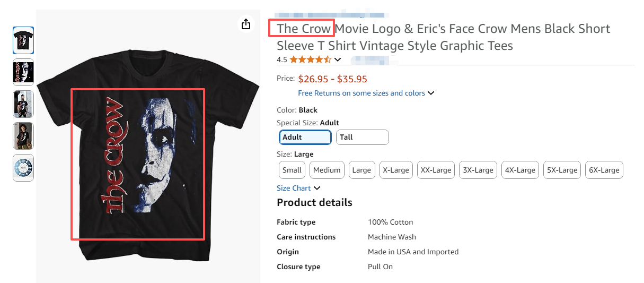Expand Free Returns details dropdown

click(366, 93)
